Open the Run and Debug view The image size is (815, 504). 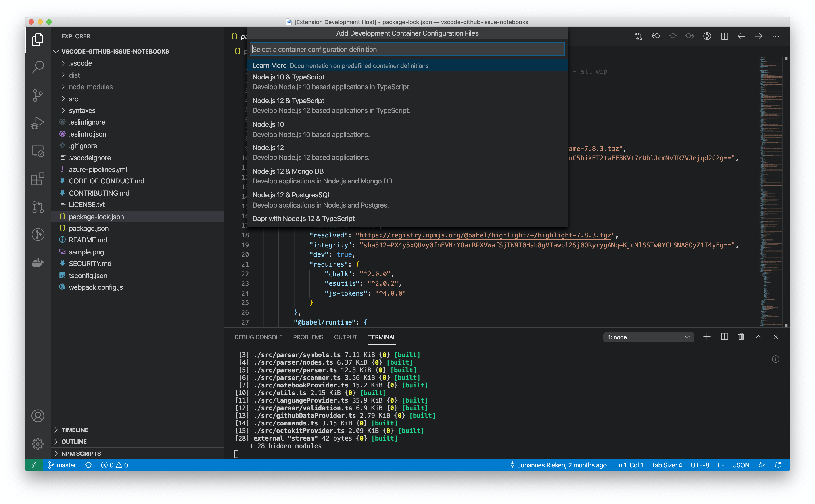click(x=38, y=123)
